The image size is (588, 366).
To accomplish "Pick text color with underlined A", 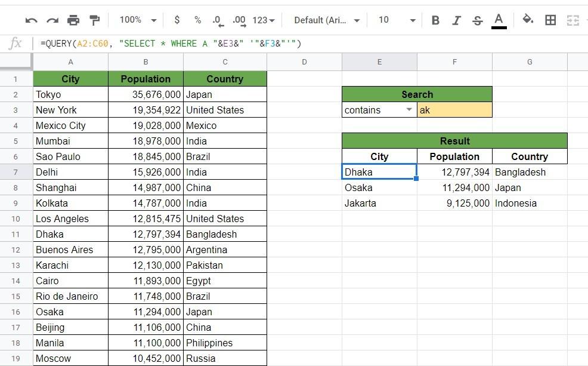I will pos(499,20).
